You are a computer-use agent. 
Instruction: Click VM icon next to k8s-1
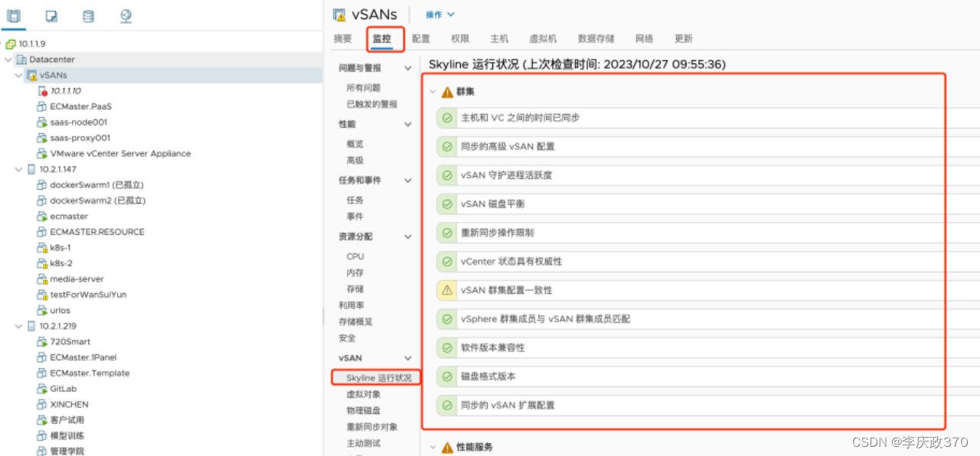point(42,248)
